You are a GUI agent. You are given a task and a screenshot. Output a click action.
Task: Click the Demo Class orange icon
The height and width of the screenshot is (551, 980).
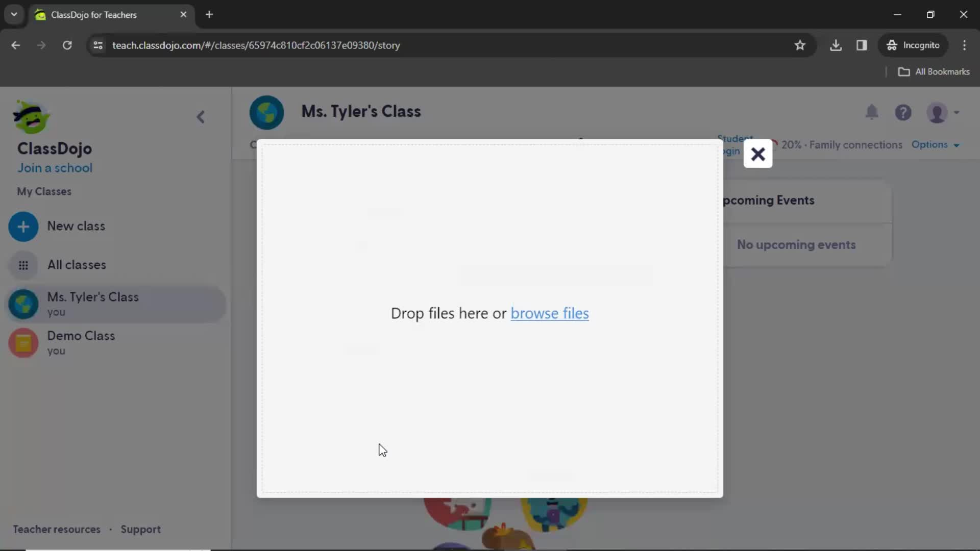click(x=23, y=343)
